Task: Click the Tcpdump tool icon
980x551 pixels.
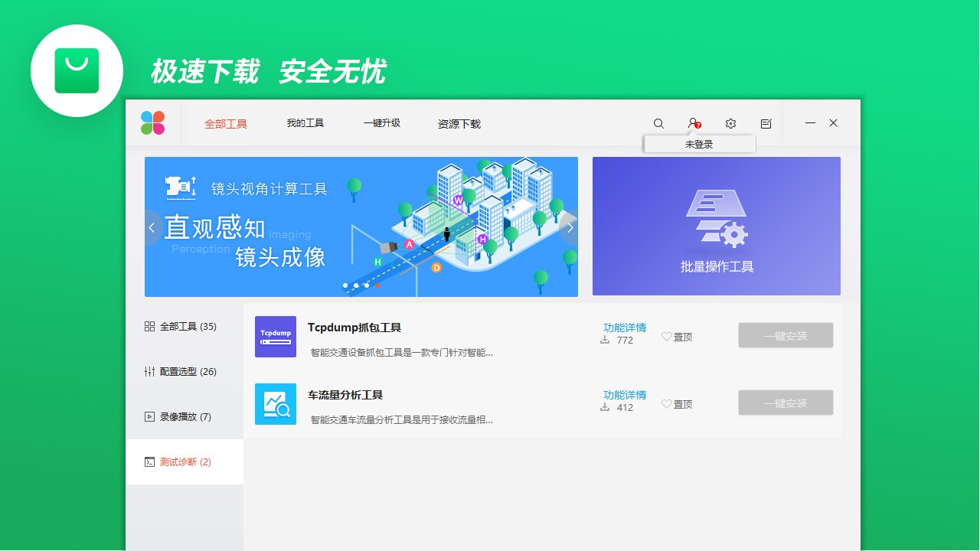Action: tap(276, 337)
